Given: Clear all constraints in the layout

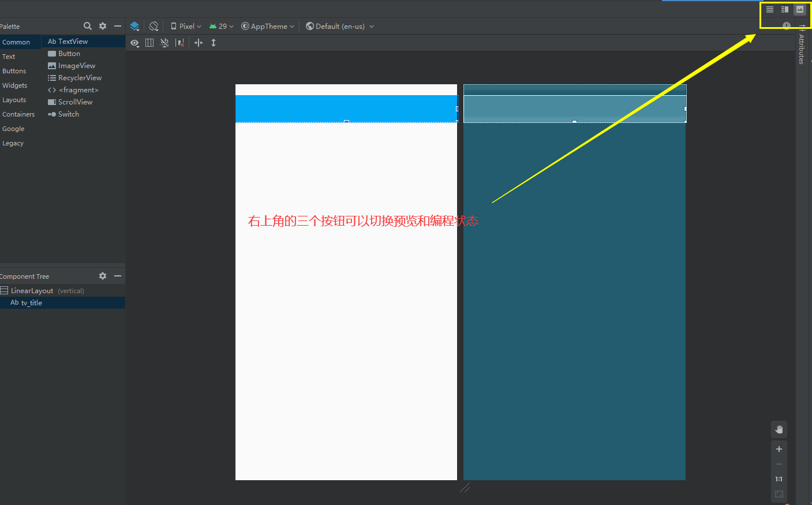Looking at the screenshot, I should (x=180, y=42).
